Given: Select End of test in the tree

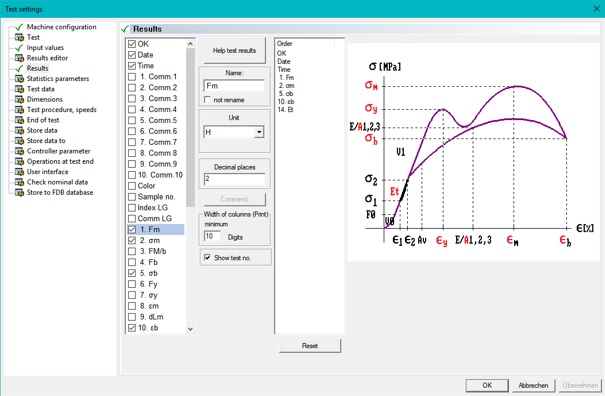Looking at the screenshot, I should click(43, 120).
